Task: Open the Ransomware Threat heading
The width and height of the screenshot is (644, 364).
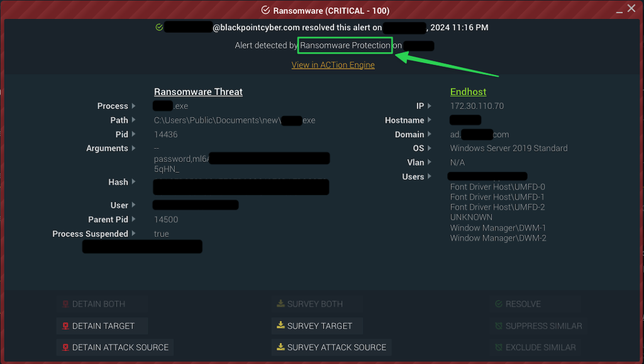Action: pos(198,92)
